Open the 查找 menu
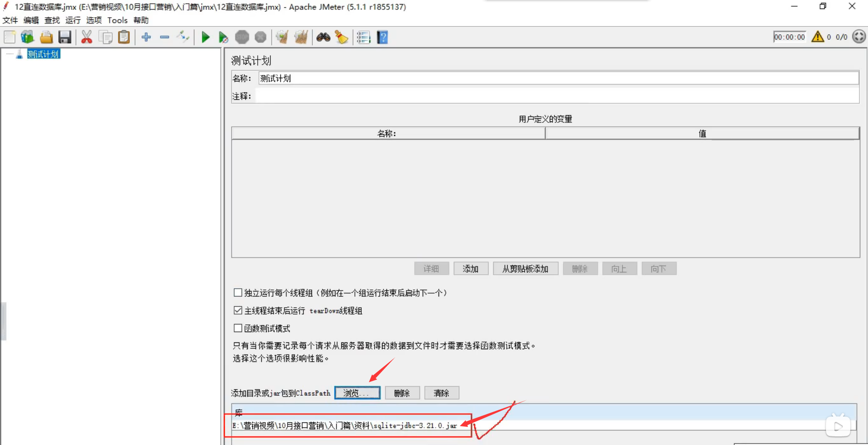The width and height of the screenshot is (868, 445). [x=52, y=20]
